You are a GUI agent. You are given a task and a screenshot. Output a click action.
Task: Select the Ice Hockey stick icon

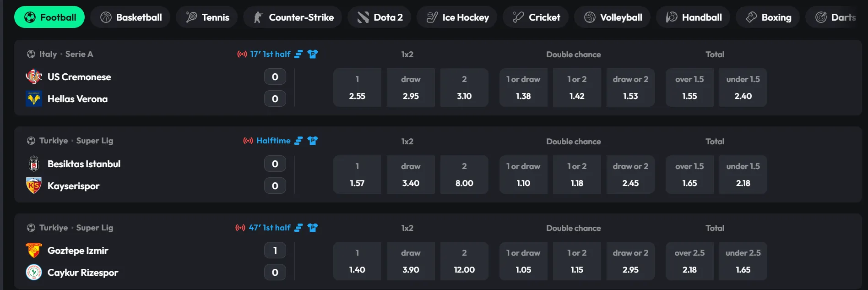430,17
